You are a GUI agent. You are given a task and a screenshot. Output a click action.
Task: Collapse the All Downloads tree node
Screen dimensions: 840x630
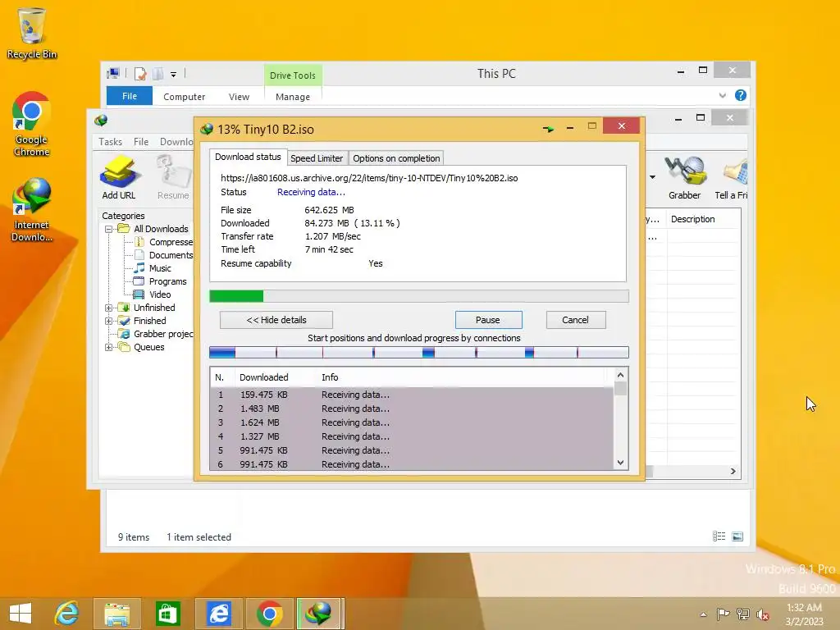[x=109, y=229]
